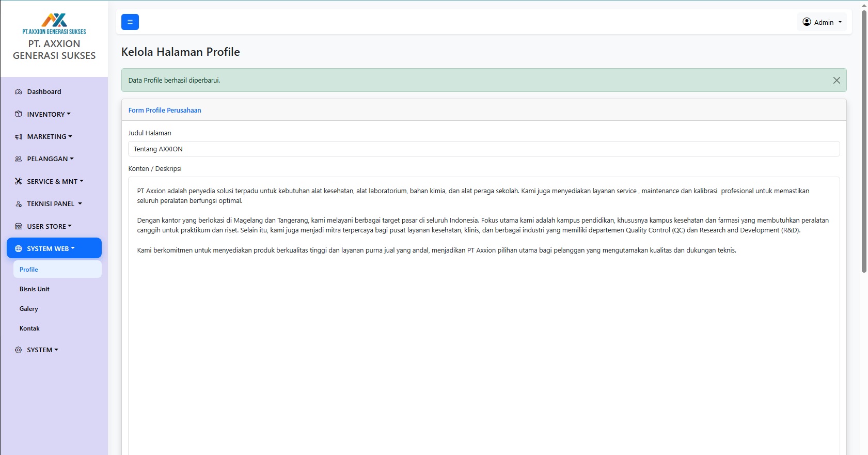Click the SERVICE & MNT tools icon
This screenshot has width=868, height=455.
click(x=19, y=181)
